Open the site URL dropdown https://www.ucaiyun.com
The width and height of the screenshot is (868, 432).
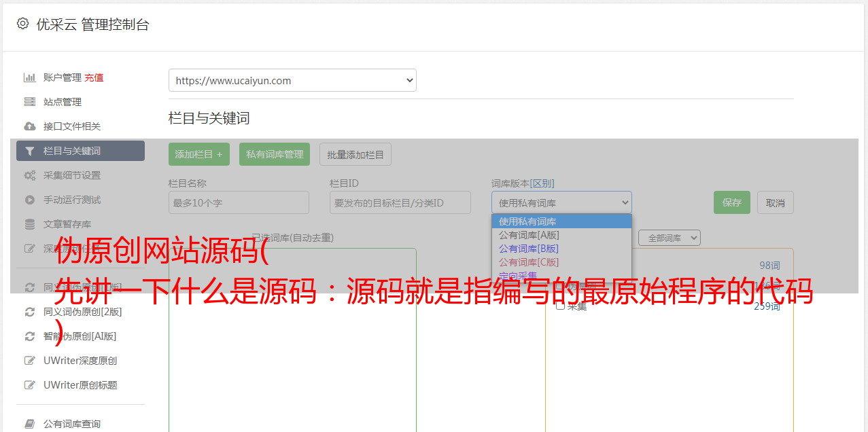coord(292,80)
